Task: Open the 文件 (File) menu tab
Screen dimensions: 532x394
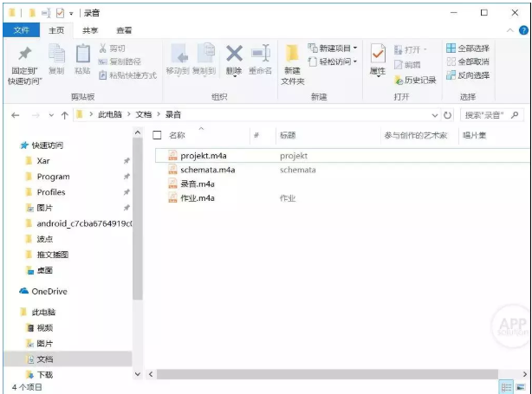Action: pyautogui.click(x=22, y=30)
